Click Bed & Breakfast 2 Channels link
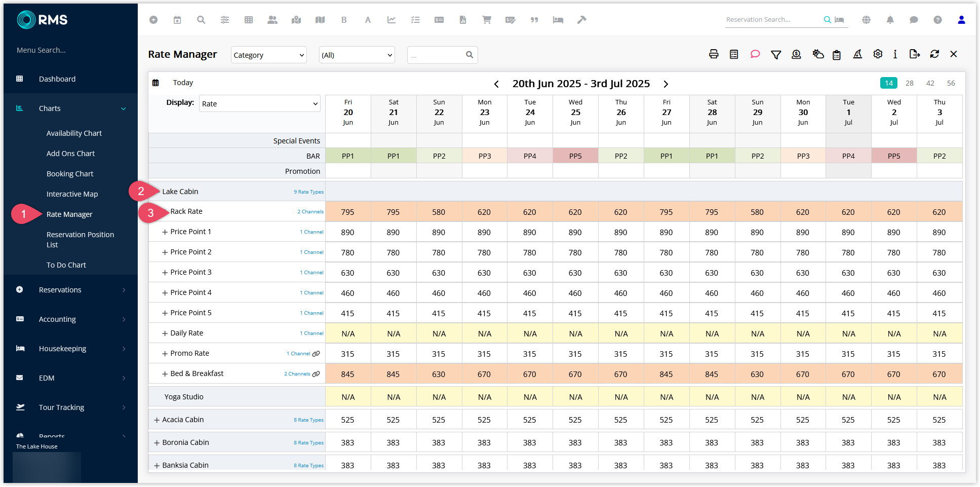Image resolution: width=980 pixels, height=487 pixels. click(x=297, y=374)
